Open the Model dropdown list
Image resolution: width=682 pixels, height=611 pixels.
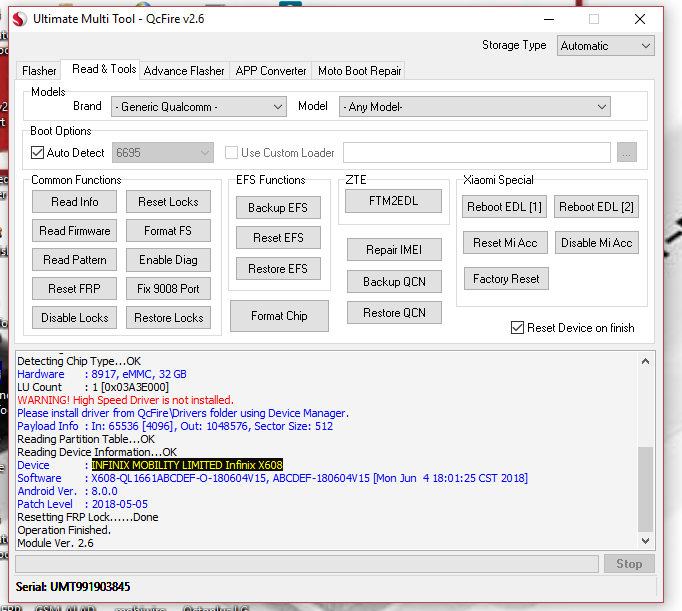click(475, 107)
